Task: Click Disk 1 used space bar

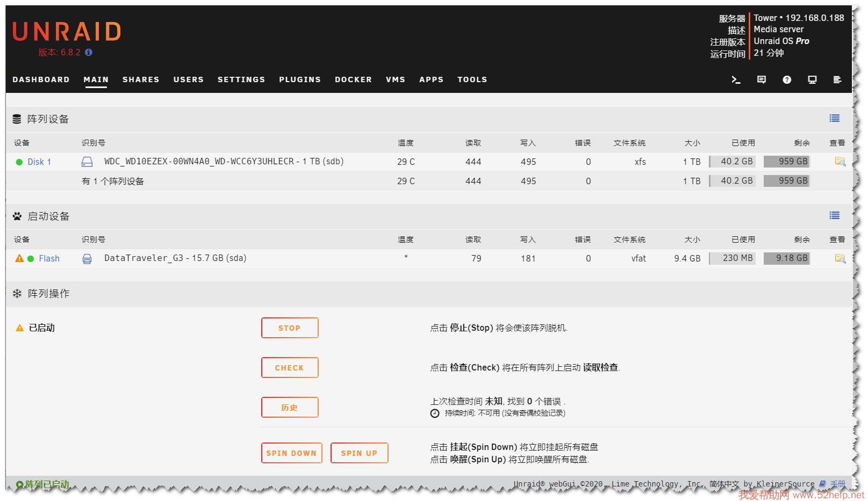Action: click(732, 162)
